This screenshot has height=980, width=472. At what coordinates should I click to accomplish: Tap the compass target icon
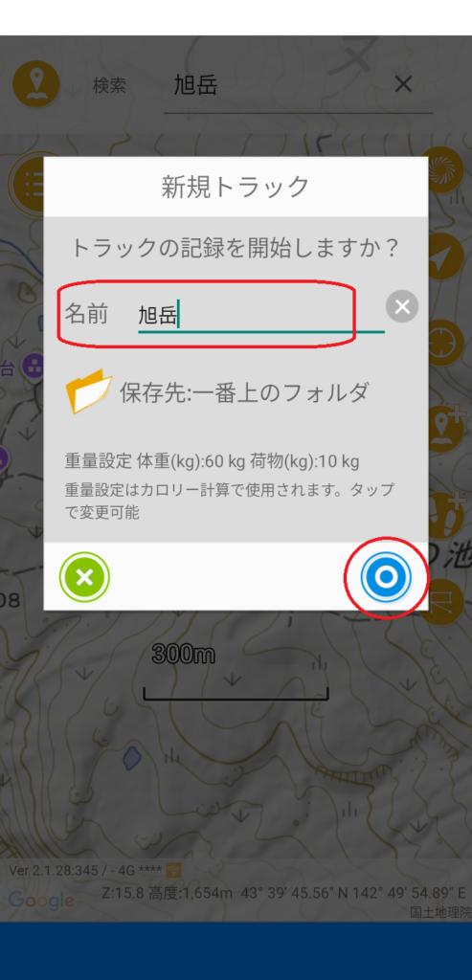click(443, 343)
